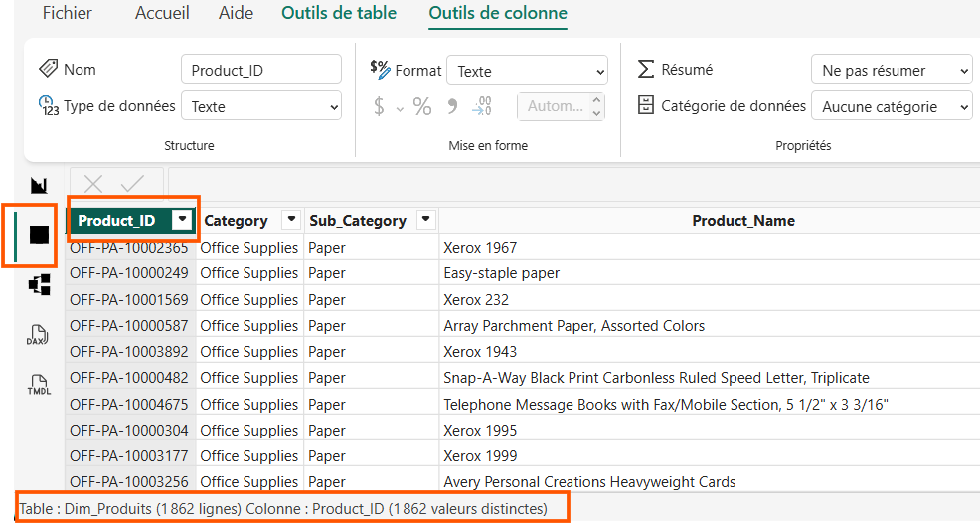Open the DAX query view icon
Screen dimensions: 980x523
tap(38, 335)
